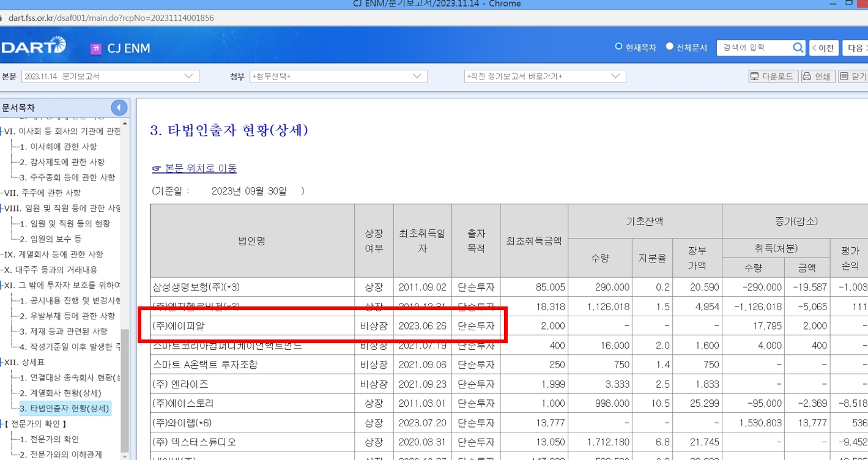The height and width of the screenshot is (460, 868).
Task: Open IX. 계열회사 등에 관한 사항
Action: point(54,254)
